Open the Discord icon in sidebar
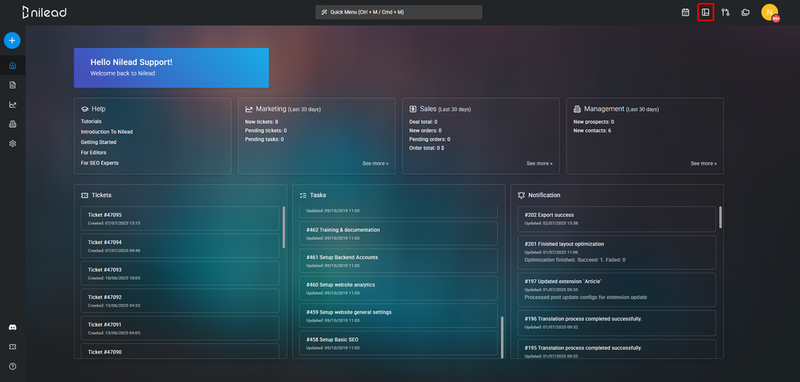 click(12, 327)
